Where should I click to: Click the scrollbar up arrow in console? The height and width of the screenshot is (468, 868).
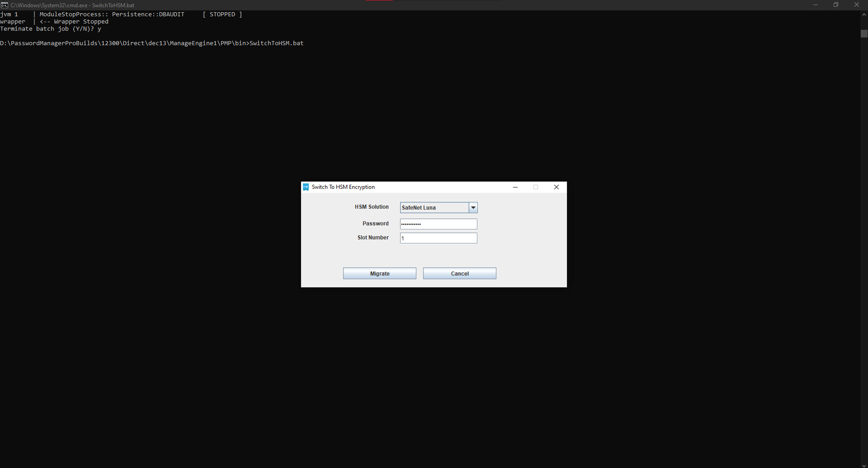click(864, 14)
